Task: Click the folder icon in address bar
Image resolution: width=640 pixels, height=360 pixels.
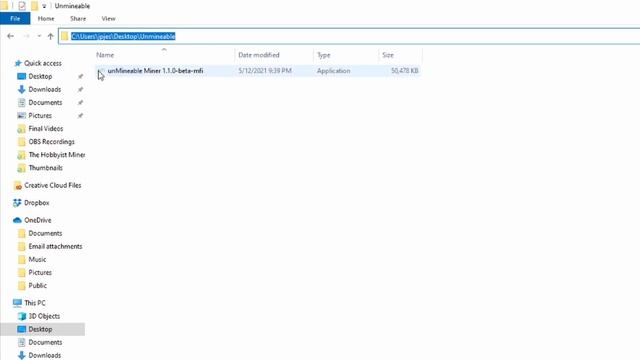Action: (x=64, y=36)
